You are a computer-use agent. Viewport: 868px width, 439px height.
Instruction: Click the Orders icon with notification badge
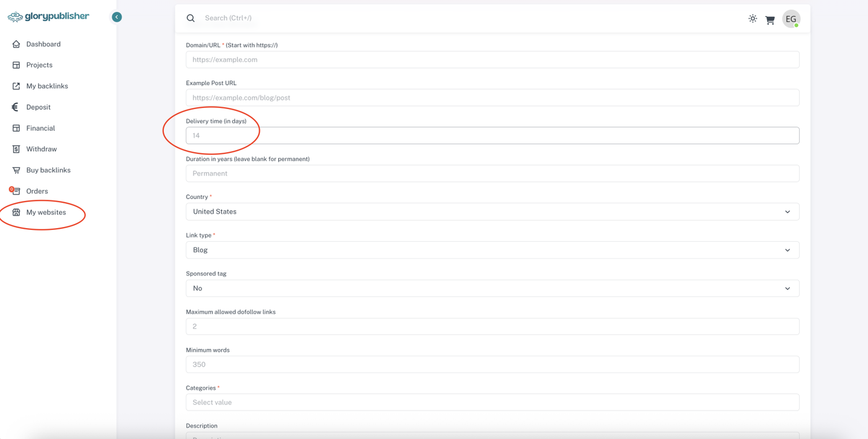coord(15,191)
